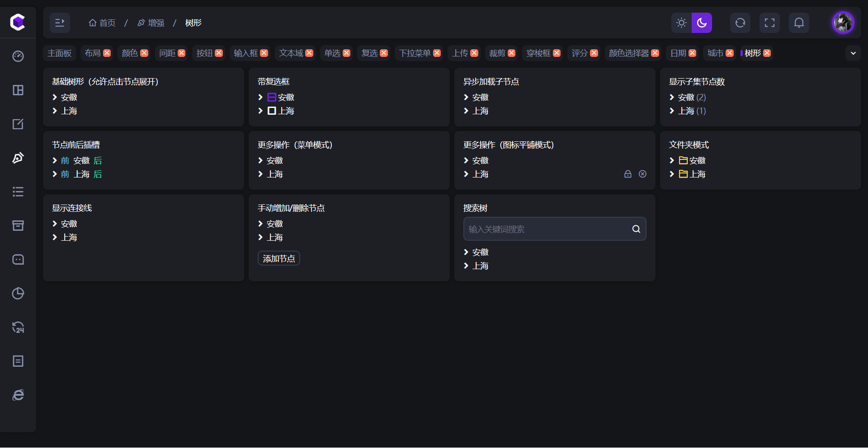Select the 安徽 folder icon

[683, 160]
